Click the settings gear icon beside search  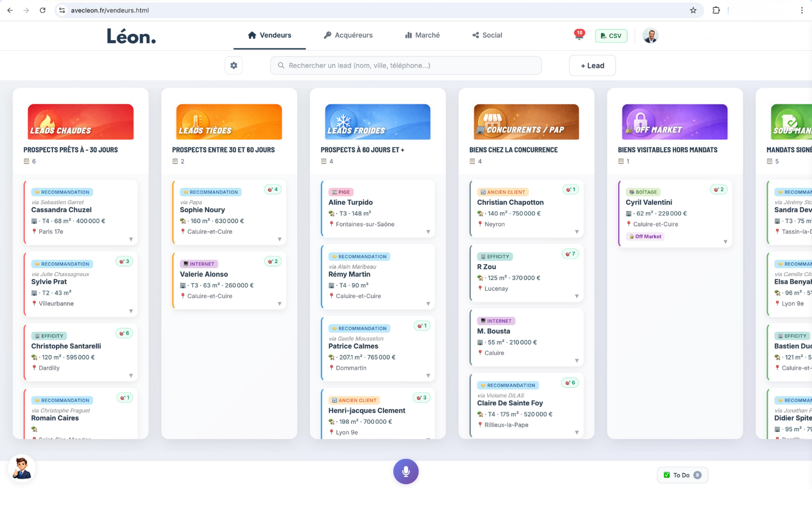(x=233, y=65)
